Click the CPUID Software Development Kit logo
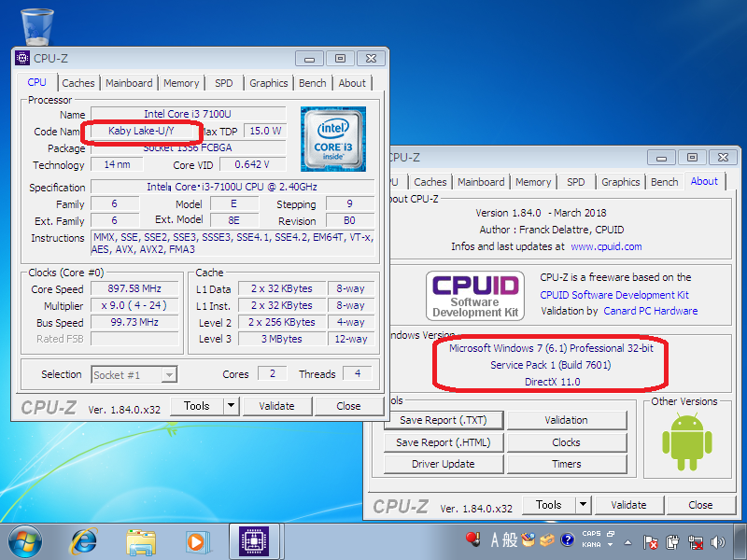The image size is (747, 560). 474,297
